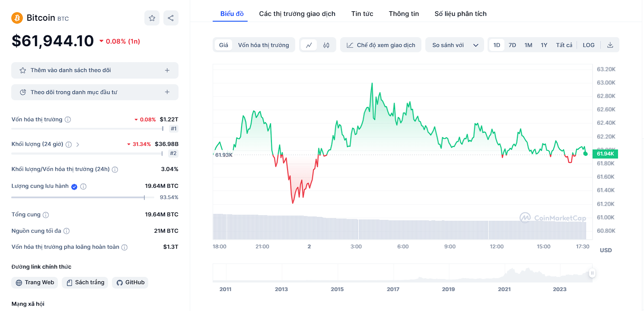The height and width of the screenshot is (311, 644).
Task: Click the 21M BTC max supply value
Action: [166, 231]
